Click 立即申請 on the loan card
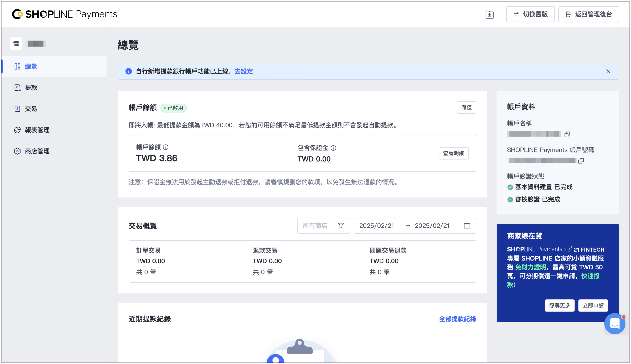This screenshot has height=364, width=631. click(x=593, y=306)
